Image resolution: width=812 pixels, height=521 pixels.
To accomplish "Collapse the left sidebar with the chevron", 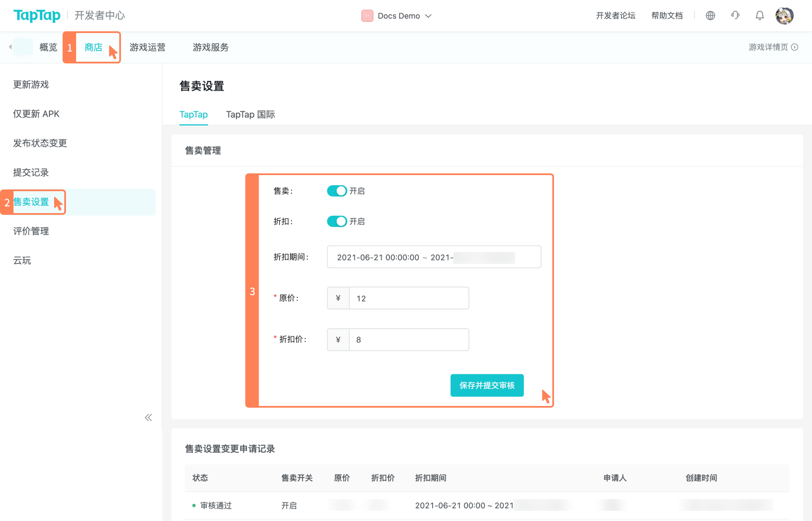I will 148,417.
